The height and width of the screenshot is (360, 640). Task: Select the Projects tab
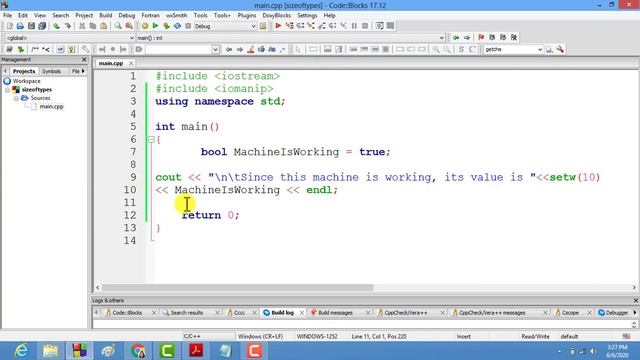24,71
